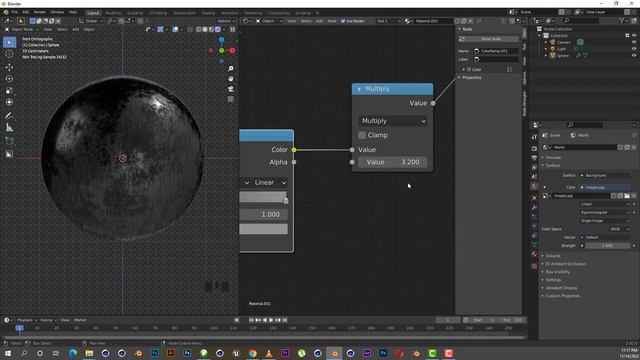
Task: Open the Edit menu
Action: pyautogui.click(x=26, y=12)
